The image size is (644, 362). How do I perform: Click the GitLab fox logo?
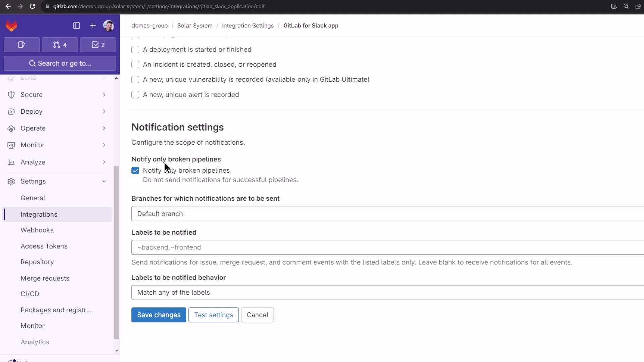11,26
